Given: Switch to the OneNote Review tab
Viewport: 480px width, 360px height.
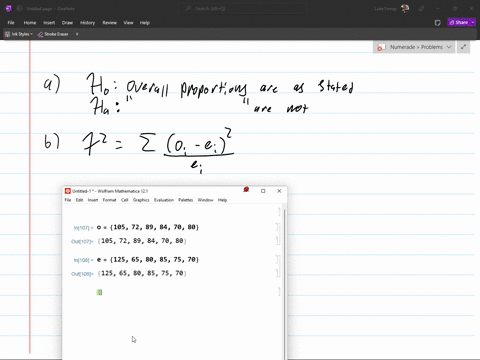Looking at the screenshot, I should tap(110, 23).
